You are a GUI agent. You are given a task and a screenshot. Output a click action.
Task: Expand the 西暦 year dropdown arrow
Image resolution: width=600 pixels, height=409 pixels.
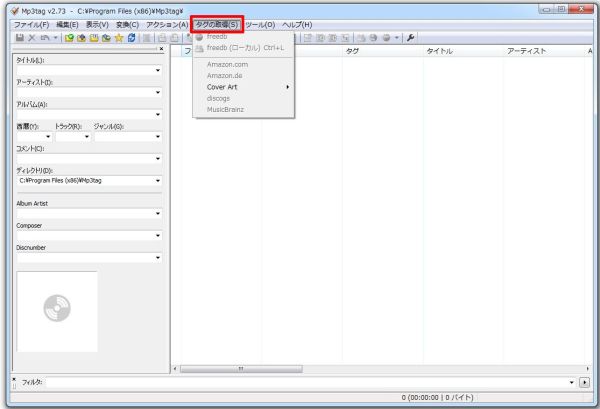(48, 137)
